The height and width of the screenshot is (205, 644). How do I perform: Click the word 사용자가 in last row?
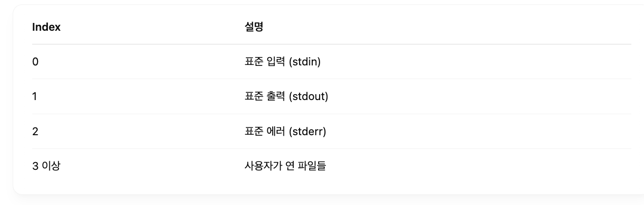(258, 166)
